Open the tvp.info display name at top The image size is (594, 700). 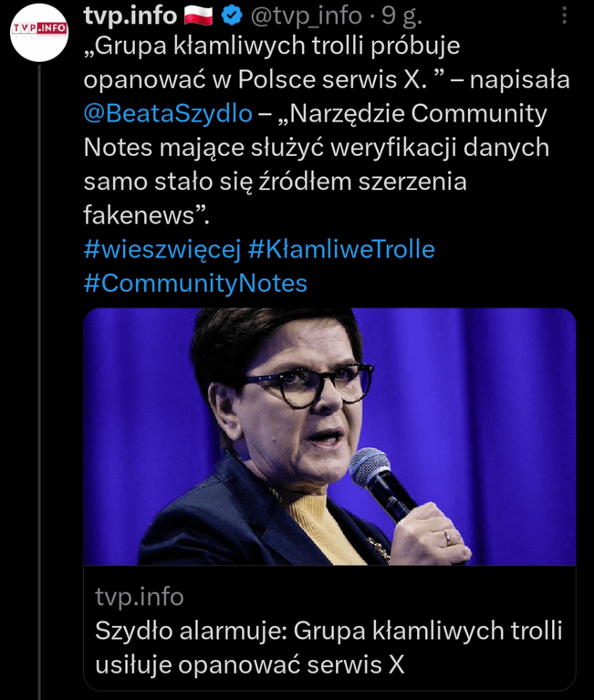pos(130,16)
